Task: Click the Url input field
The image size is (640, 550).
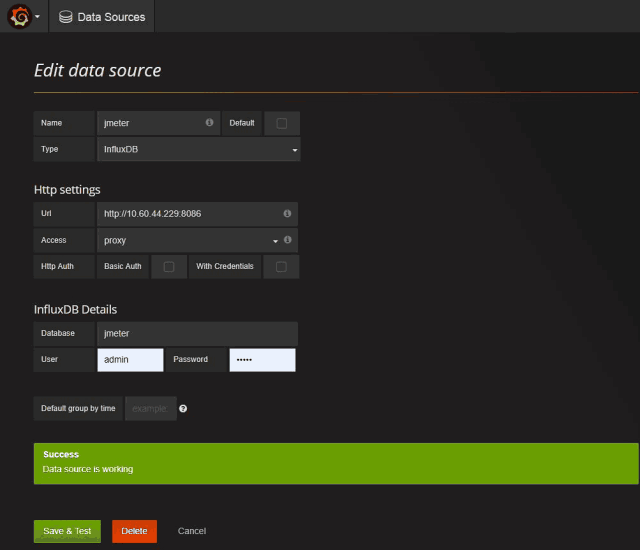Action: click(197, 214)
